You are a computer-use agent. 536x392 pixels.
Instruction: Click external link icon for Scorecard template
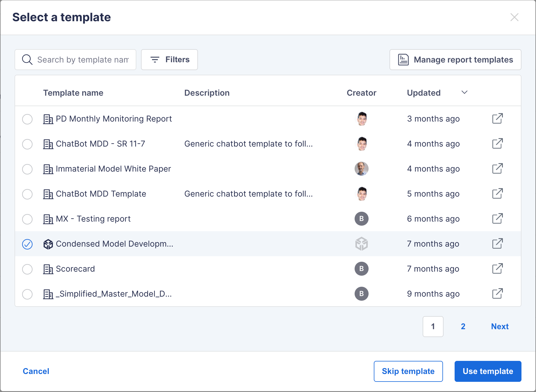click(x=497, y=269)
